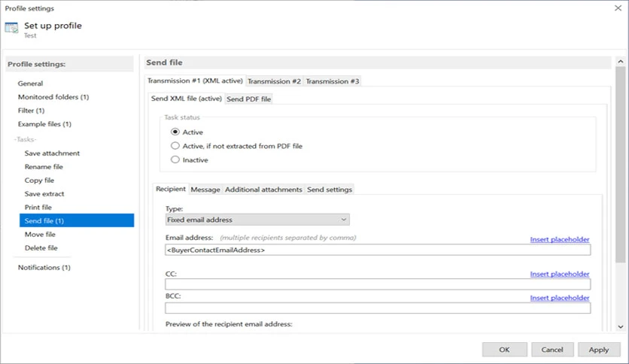Open the Type dropdown (Fixed email address)
This screenshot has width=629, height=364.
257,220
